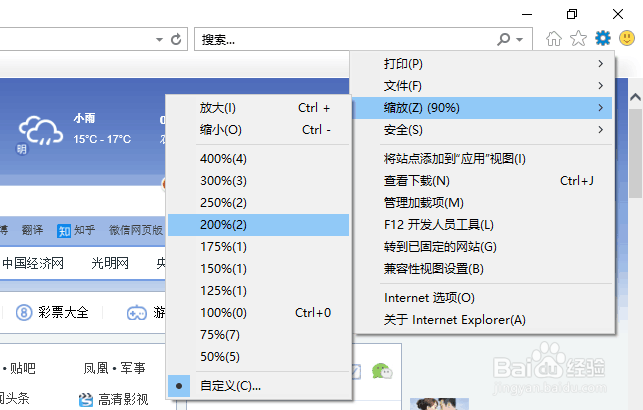Click the photo thumbnail under the watermark
Viewport: 643px width, 410px height.
pos(439,404)
